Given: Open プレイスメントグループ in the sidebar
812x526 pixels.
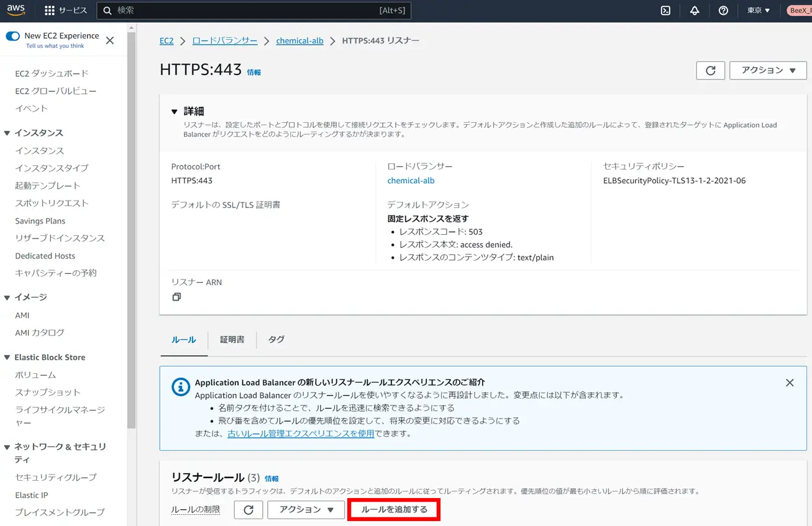Looking at the screenshot, I should [60, 512].
